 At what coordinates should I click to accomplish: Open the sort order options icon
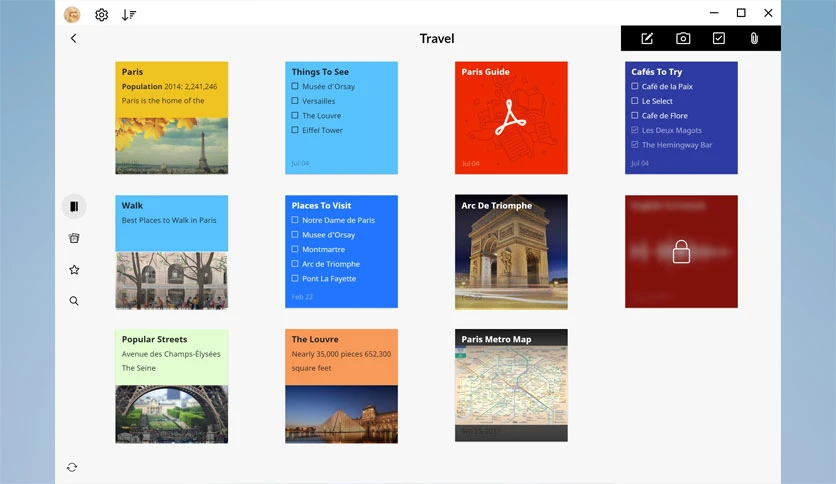128,15
